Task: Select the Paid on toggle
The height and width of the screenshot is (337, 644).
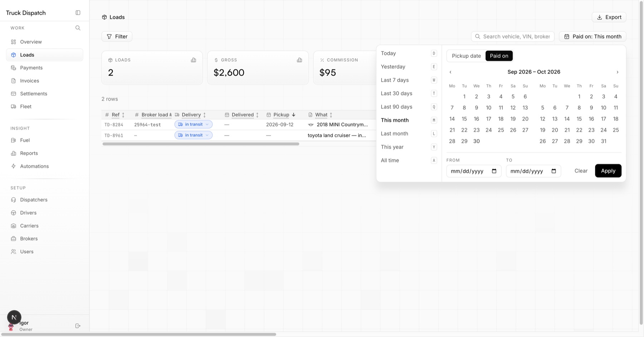Action: [x=499, y=56]
